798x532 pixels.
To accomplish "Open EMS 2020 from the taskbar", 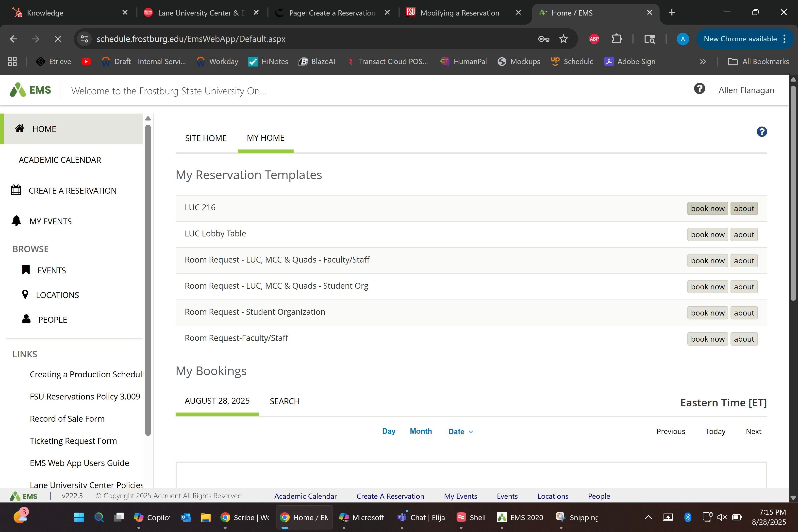I will 520,517.
